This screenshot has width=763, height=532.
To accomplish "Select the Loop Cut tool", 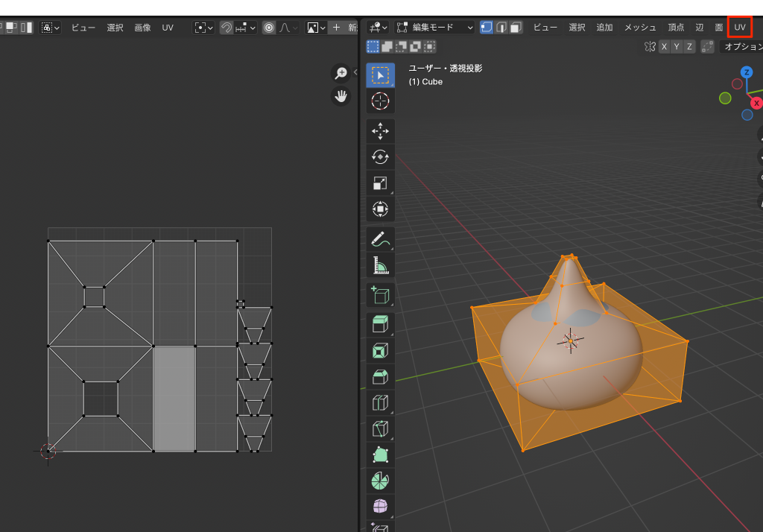I will [380, 402].
